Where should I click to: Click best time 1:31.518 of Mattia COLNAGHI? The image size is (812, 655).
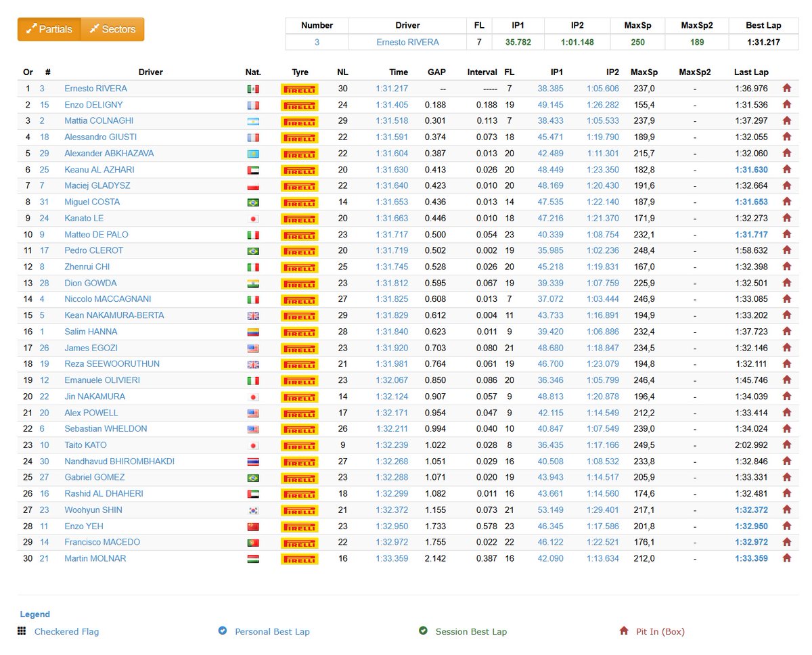point(392,121)
